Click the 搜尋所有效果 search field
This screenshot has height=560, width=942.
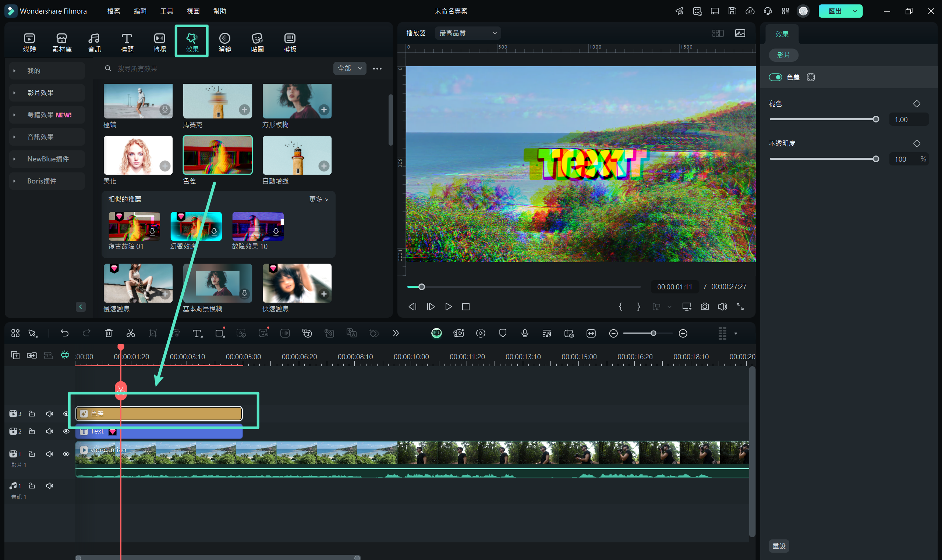coord(215,68)
